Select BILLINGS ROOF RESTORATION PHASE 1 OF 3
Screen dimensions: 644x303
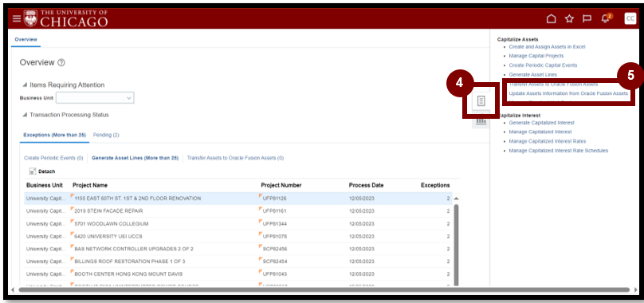tap(238, 262)
